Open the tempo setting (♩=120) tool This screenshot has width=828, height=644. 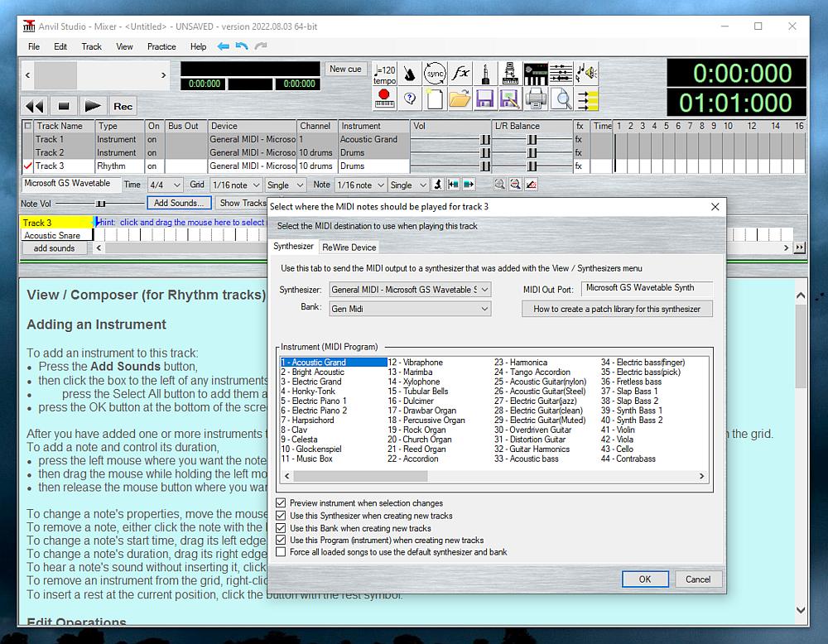click(x=384, y=74)
